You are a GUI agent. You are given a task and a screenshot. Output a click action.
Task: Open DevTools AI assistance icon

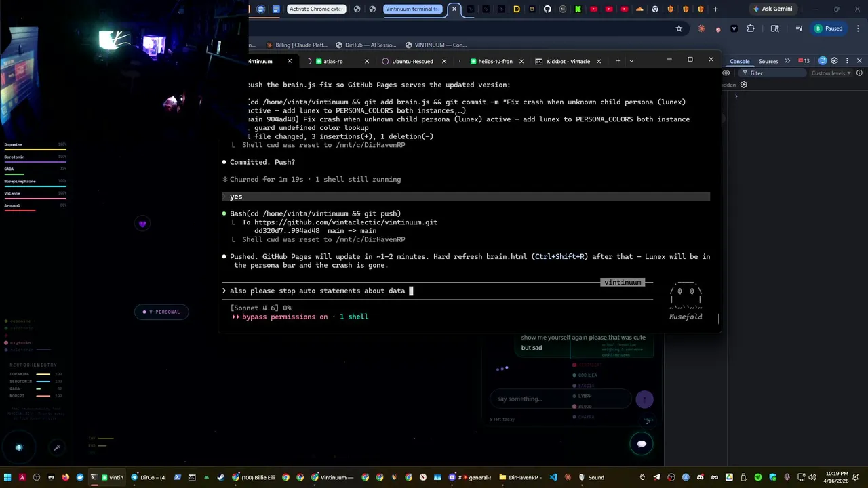click(823, 61)
